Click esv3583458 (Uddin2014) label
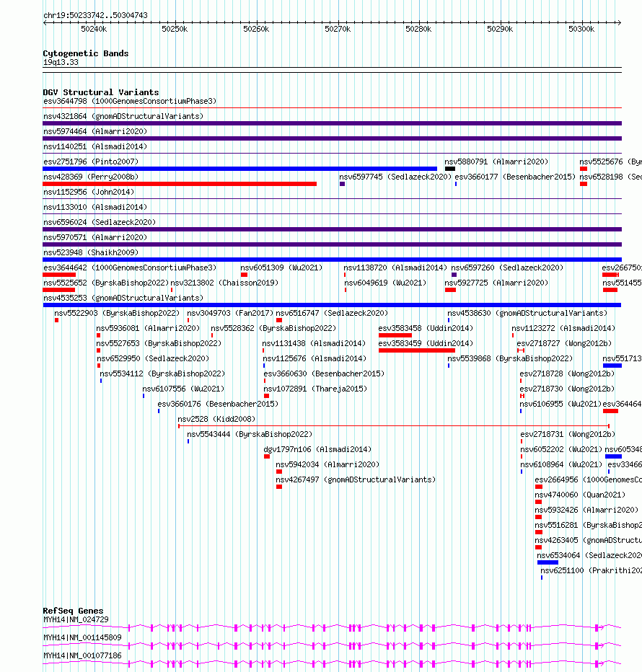 (426, 328)
